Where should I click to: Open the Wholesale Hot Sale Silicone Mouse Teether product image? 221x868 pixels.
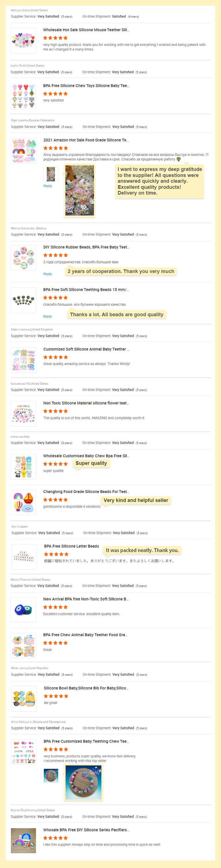tap(23, 41)
